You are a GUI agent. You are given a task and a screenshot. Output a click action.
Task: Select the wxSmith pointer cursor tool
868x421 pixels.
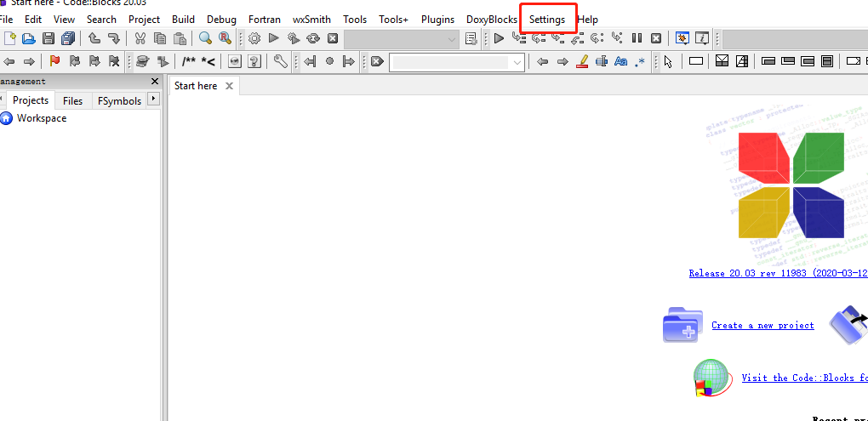[x=668, y=61]
